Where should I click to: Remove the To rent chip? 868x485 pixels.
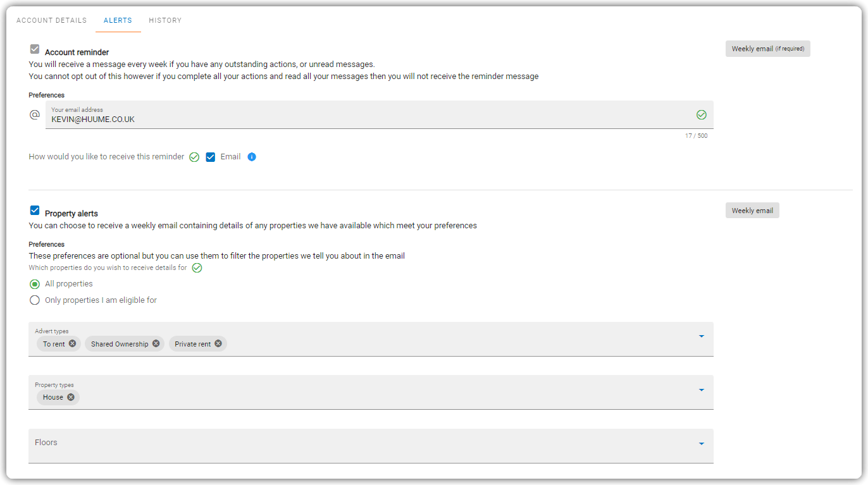tap(73, 343)
